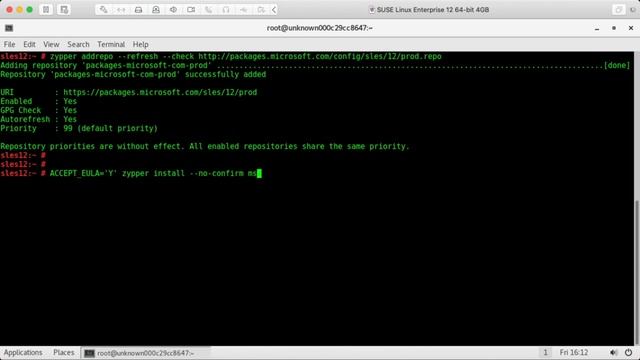This screenshot has width=640, height=360.
Task: Click the macOS yellow minimize button
Action: (20, 9)
